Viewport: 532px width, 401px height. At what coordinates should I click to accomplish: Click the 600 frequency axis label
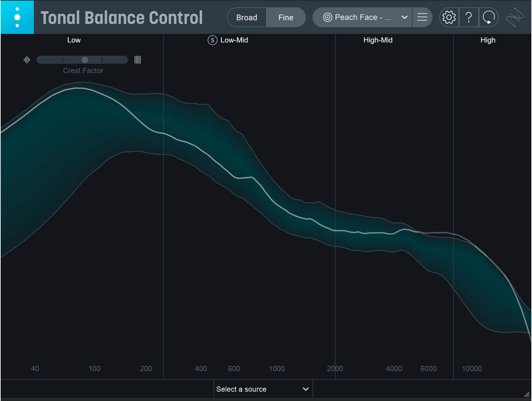pyautogui.click(x=234, y=368)
